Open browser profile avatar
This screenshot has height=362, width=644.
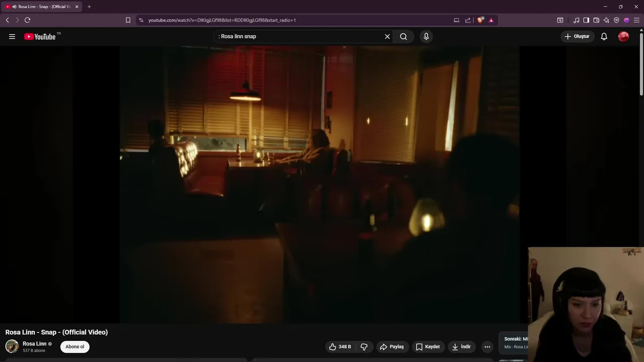(626, 20)
